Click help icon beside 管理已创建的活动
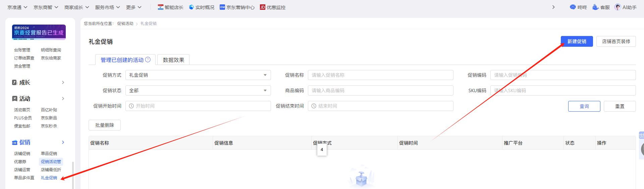The height and width of the screenshot is (189, 644). pos(148,60)
